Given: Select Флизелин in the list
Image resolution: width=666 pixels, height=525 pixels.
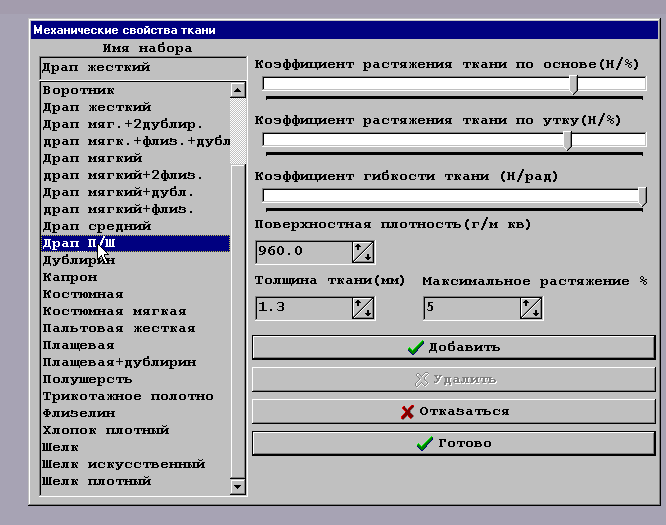Looking at the screenshot, I should pyautogui.click(x=135, y=413).
